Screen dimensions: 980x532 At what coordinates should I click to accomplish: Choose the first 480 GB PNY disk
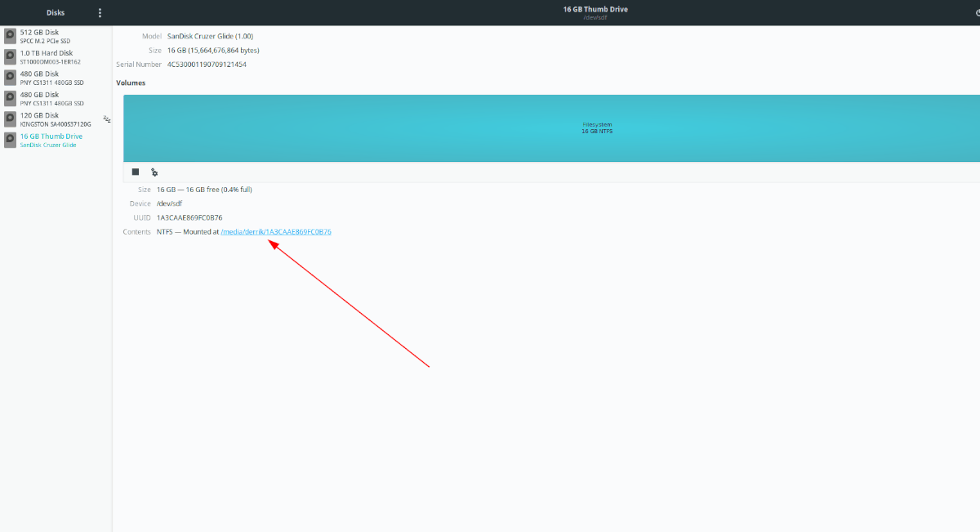pos(51,78)
